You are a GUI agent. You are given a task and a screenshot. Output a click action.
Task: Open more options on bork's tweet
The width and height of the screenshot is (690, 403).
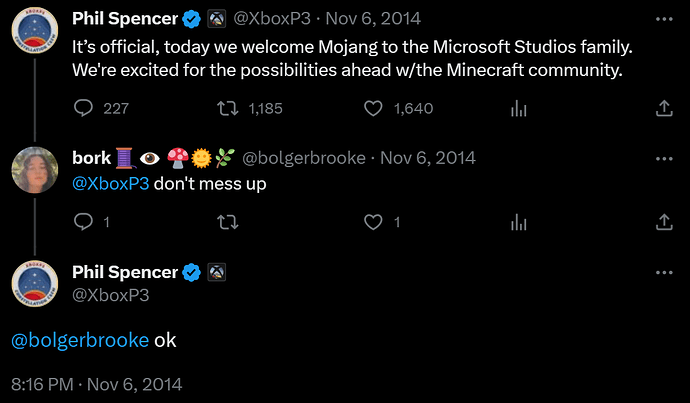click(x=664, y=159)
